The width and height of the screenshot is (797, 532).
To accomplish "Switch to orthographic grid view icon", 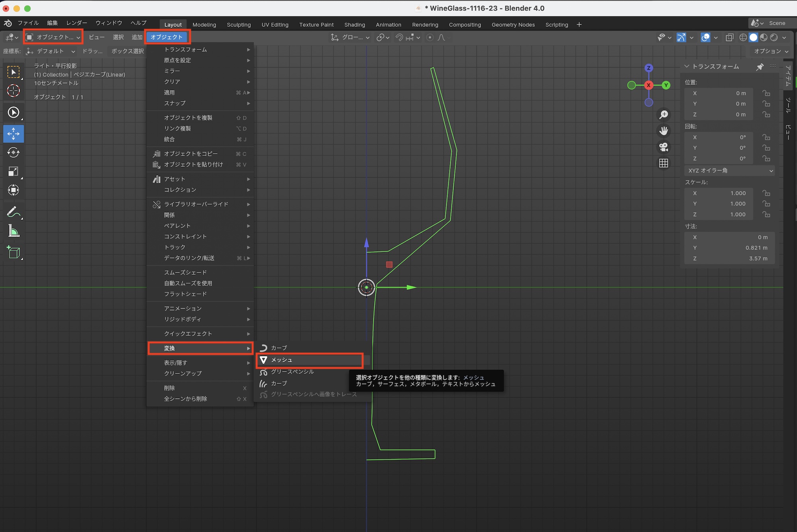I will pos(664,163).
